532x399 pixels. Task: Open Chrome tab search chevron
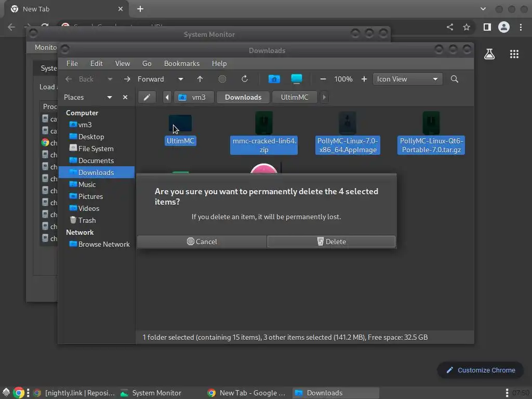[x=483, y=9]
